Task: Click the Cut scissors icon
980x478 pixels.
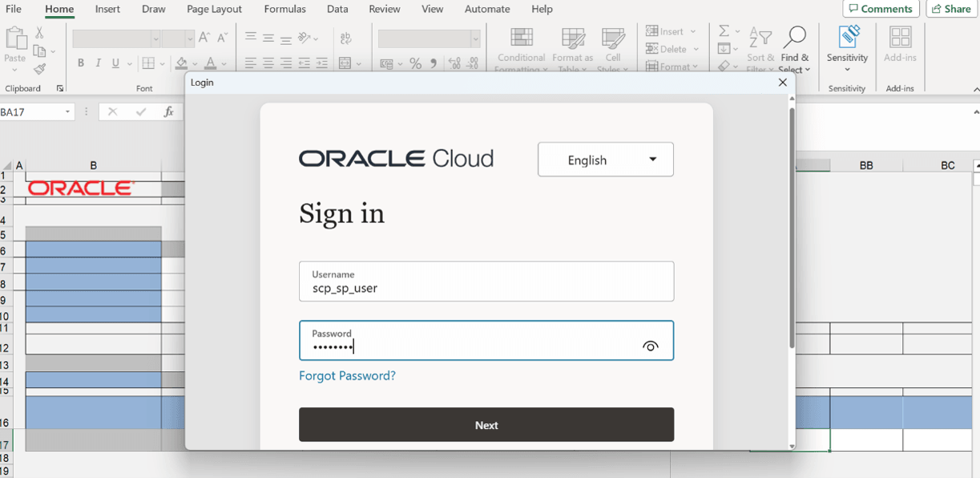Action: point(39,33)
